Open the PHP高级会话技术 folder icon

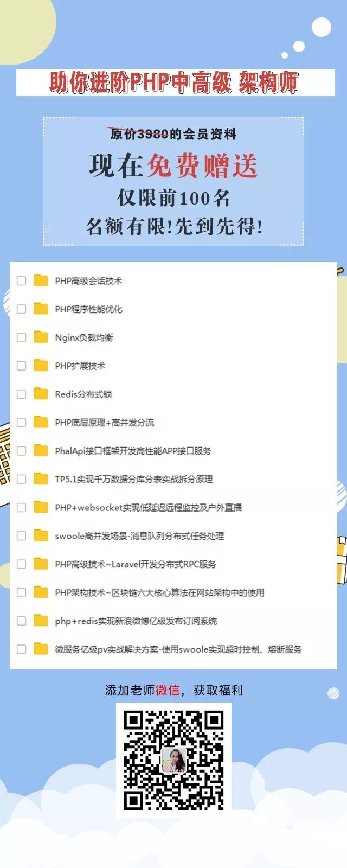41,280
